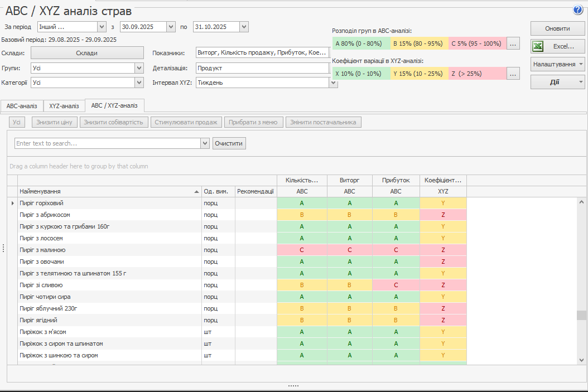
Task: Click the table scrollbar up arrow
Action: click(x=581, y=202)
